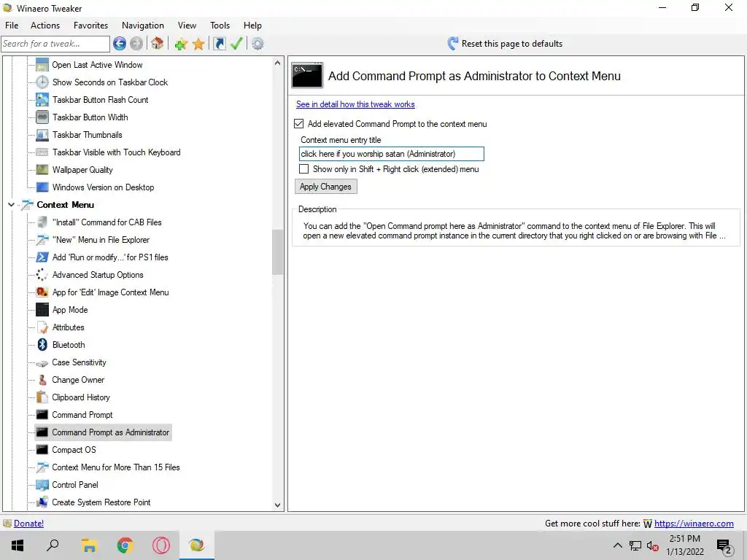The height and width of the screenshot is (560, 747).
Task: Click the Show Seconds on Taskbar Clock icon
Action: [x=42, y=82]
